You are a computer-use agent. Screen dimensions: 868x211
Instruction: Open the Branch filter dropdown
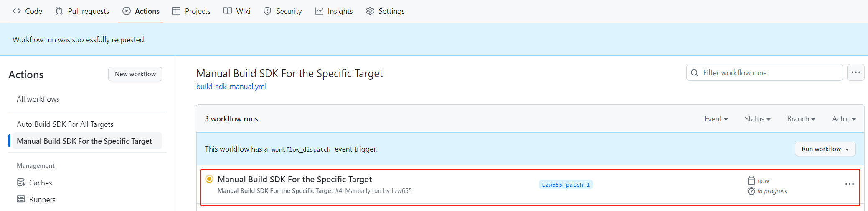point(801,119)
